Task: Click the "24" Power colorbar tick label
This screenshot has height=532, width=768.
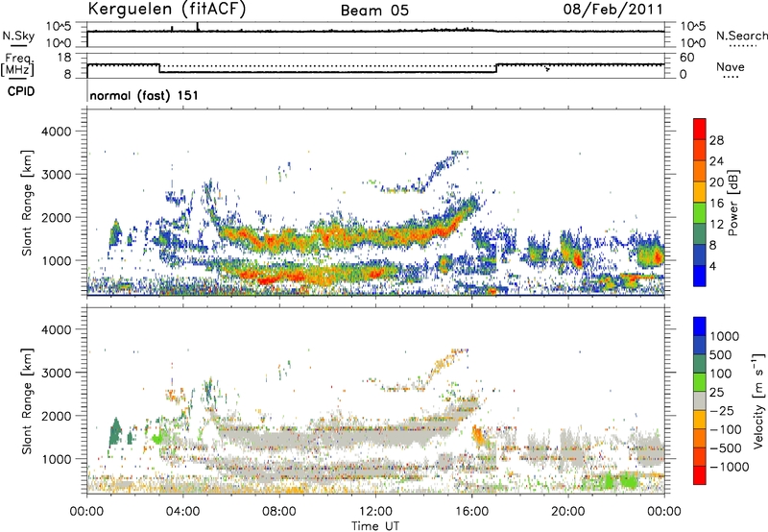Action: (716, 161)
